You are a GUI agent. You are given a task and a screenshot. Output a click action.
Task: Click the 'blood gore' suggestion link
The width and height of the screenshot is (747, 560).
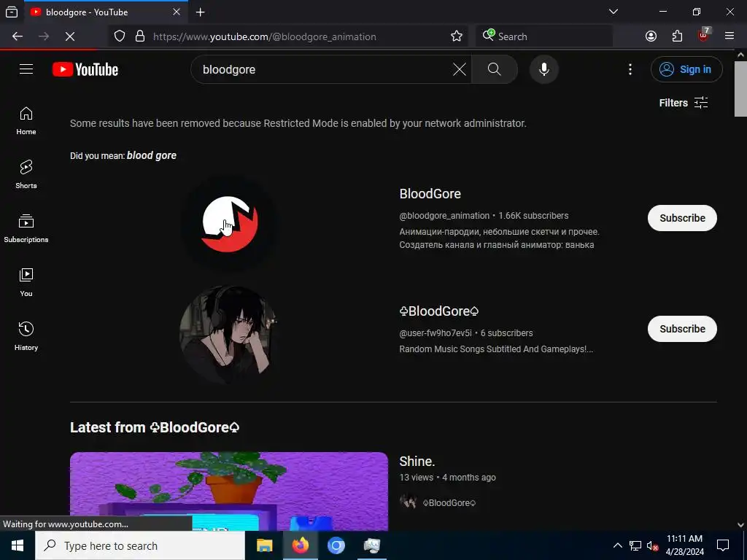click(x=152, y=156)
